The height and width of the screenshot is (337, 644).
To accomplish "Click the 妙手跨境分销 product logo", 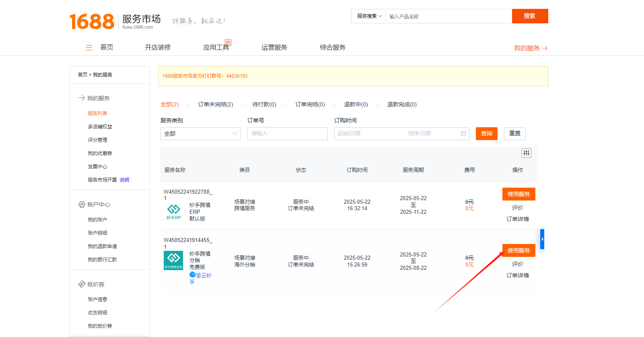I will pos(173,261).
